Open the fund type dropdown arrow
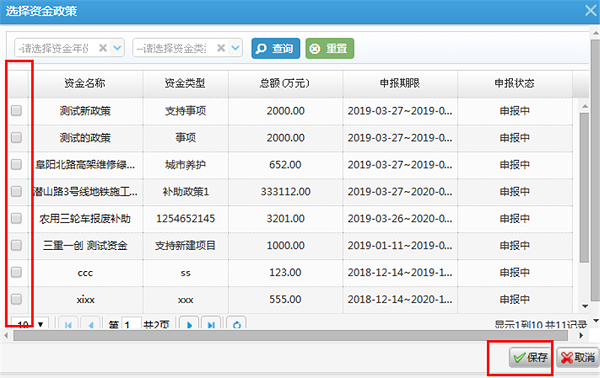 [235, 48]
